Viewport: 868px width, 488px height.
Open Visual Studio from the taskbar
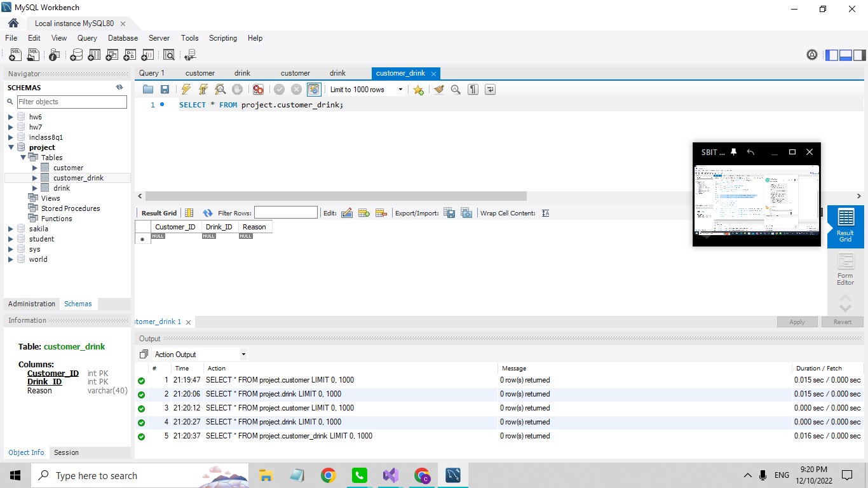(x=391, y=475)
